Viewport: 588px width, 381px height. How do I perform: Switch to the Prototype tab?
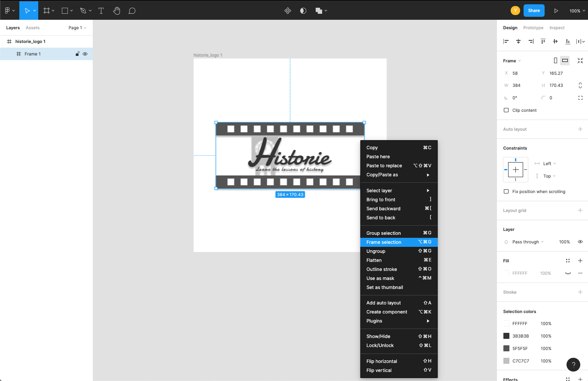click(x=533, y=28)
